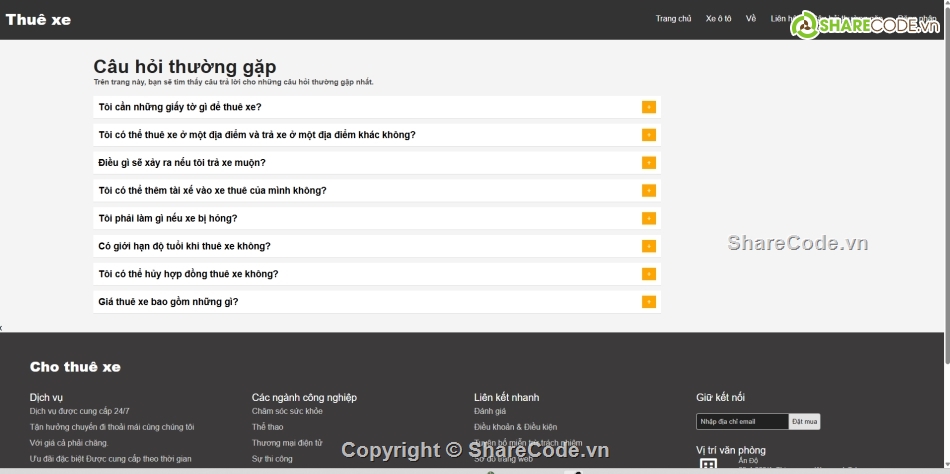Click the Thuê xe site logo
The image size is (950, 474).
(38, 20)
